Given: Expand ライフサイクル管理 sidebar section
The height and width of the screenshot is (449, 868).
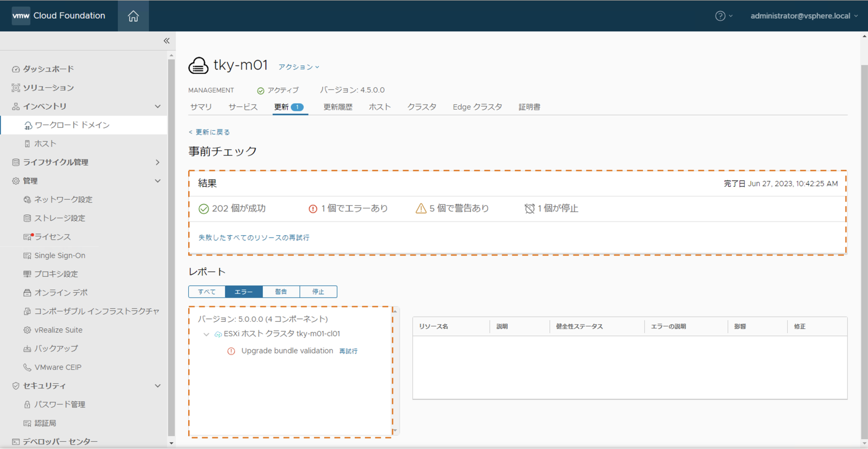Looking at the screenshot, I should [x=158, y=162].
